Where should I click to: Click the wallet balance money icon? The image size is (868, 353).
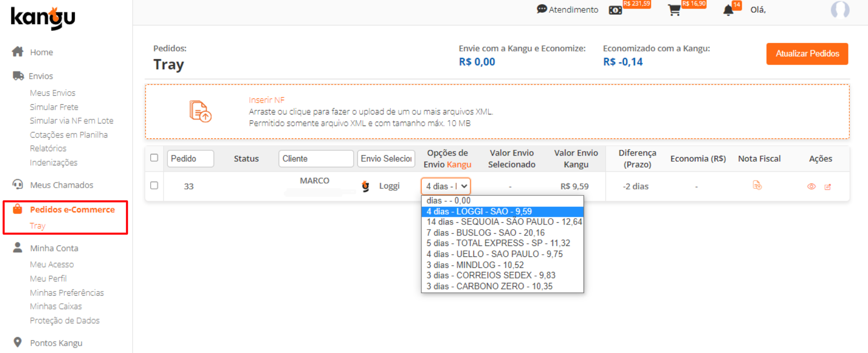pos(615,10)
